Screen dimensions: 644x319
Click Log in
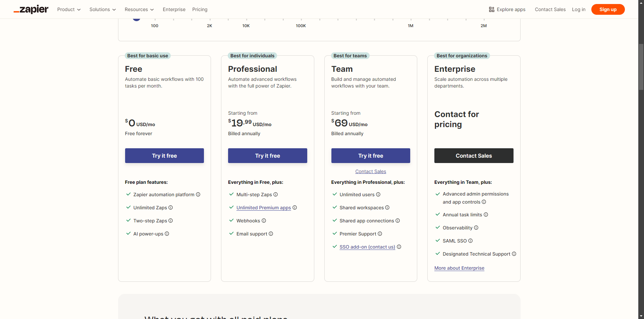[579, 9]
